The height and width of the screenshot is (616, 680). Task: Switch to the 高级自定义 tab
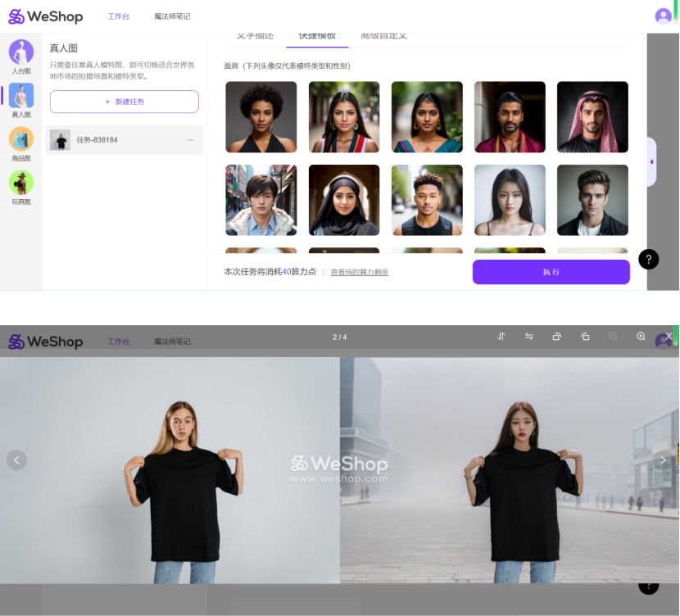point(383,36)
